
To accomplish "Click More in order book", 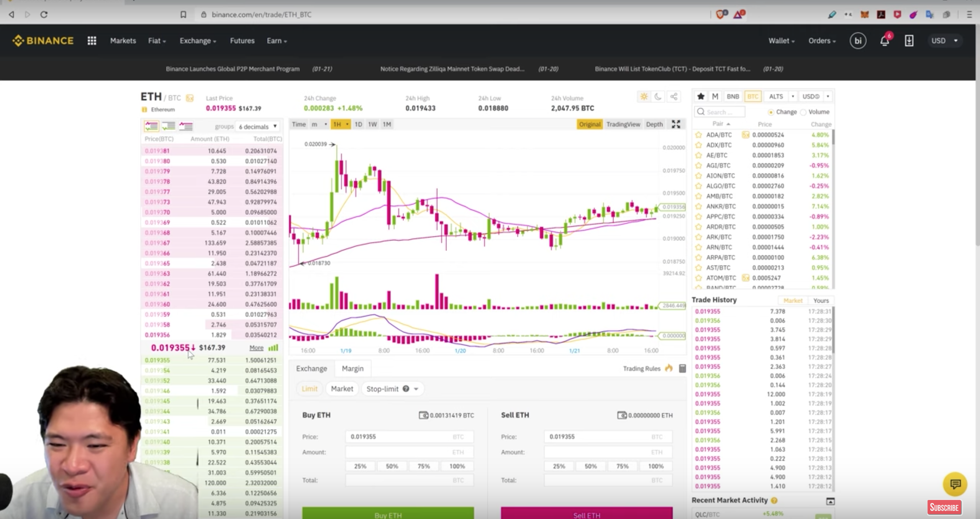I will (x=256, y=348).
